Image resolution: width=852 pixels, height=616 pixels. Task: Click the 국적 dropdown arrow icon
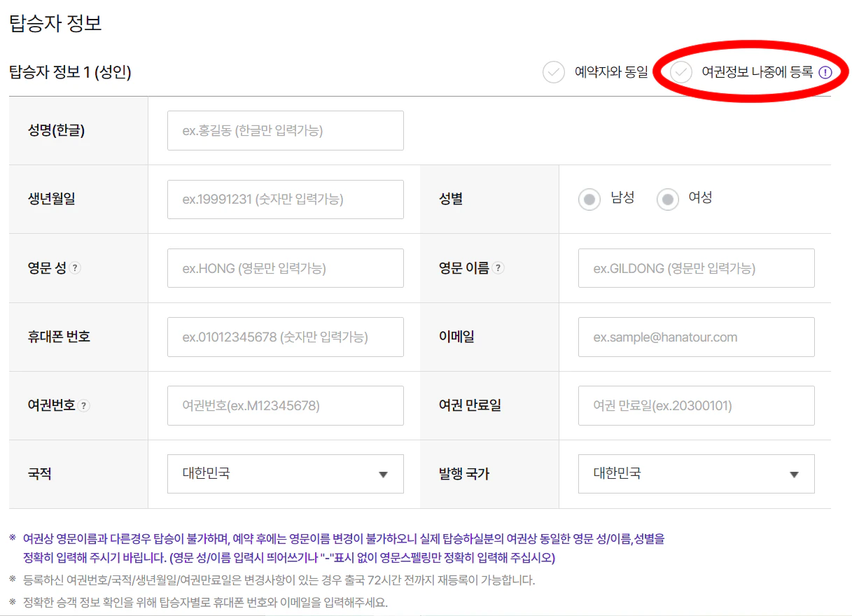(x=384, y=474)
